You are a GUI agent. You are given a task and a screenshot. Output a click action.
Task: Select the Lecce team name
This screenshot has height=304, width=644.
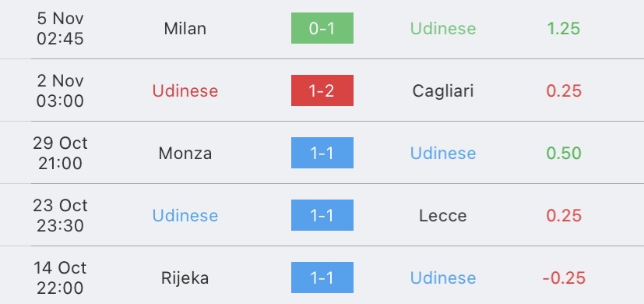click(443, 216)
